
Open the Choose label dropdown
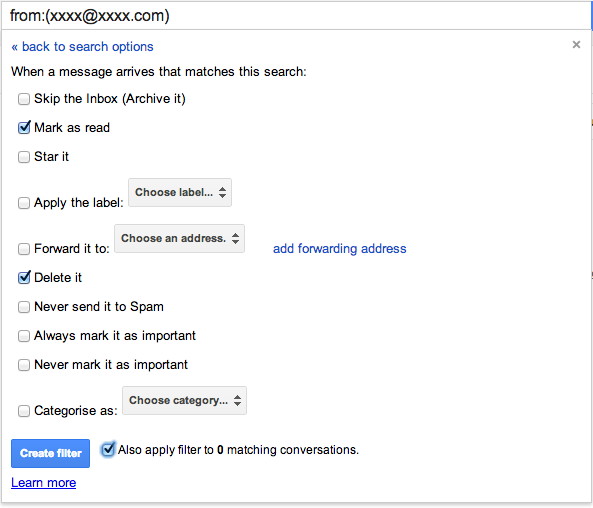(180, 193)
